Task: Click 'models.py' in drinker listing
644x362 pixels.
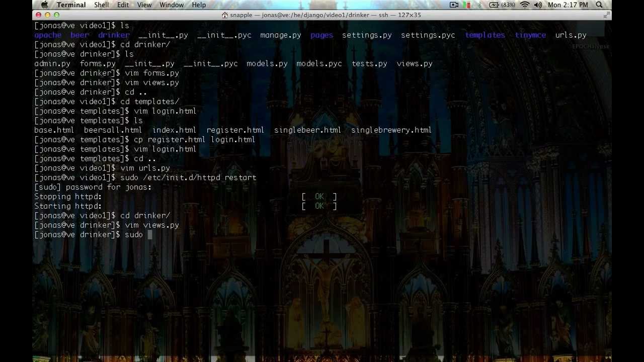Action: (x=267, y=64)
